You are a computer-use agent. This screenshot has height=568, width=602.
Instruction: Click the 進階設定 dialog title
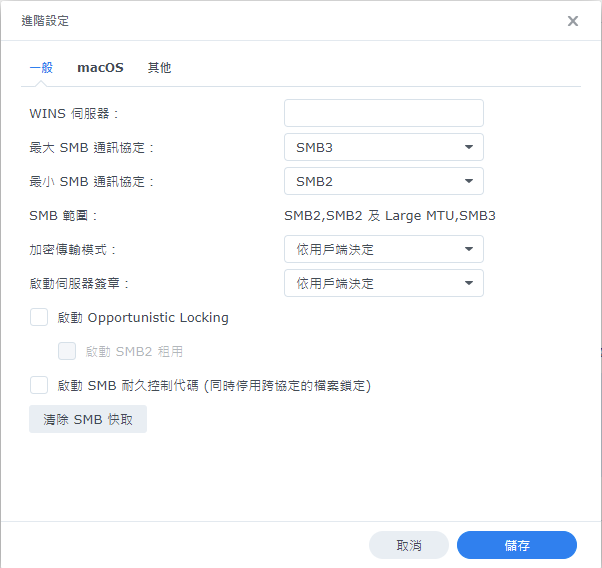point(45,21)
